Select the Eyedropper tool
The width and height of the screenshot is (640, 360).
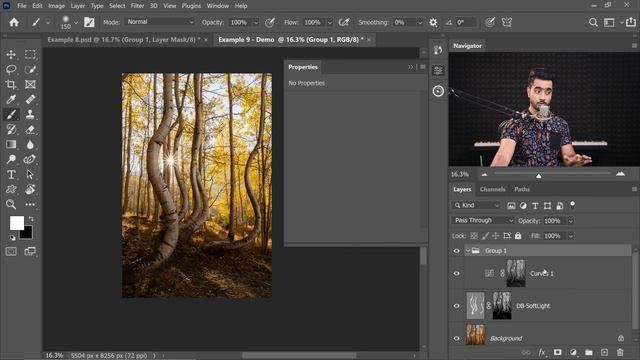coord(11,99)
